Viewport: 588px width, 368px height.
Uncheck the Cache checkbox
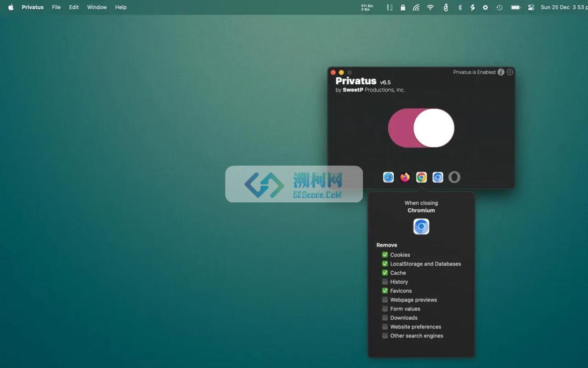click(385, 272)
